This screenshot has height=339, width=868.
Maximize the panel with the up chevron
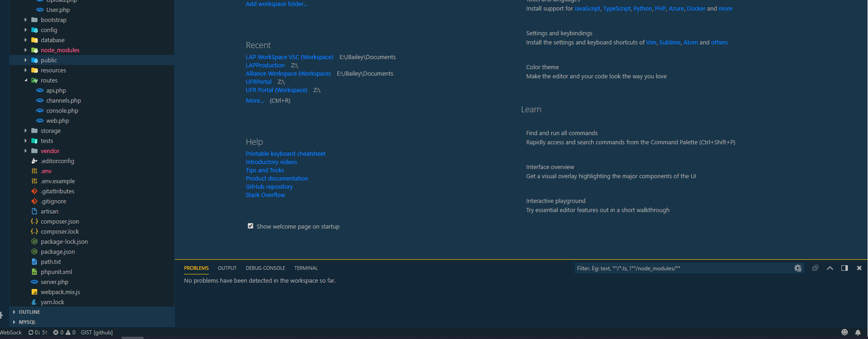click(830, 268)
